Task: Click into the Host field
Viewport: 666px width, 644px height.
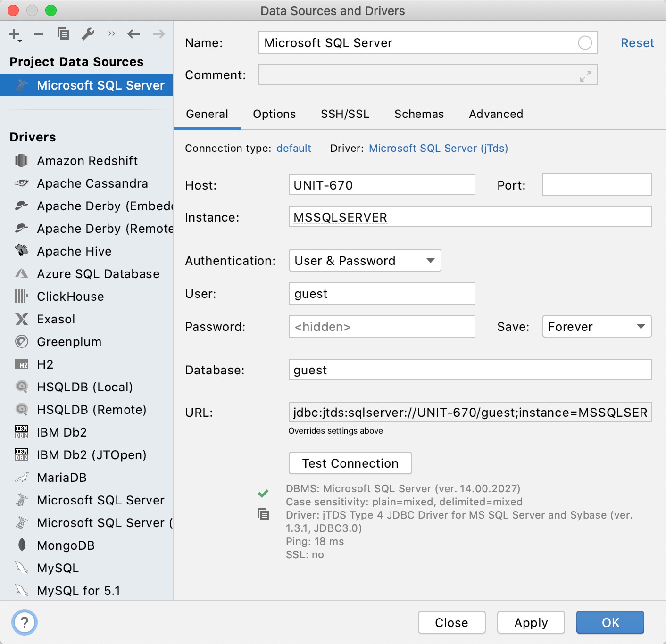Action: click(382, 185)
